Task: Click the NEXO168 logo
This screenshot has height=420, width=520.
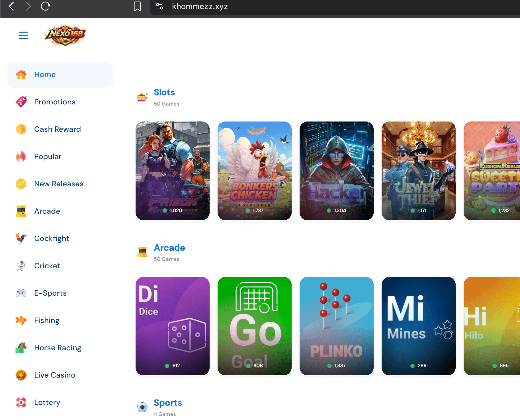Action: pyautogui.click(x=65, y=35)
